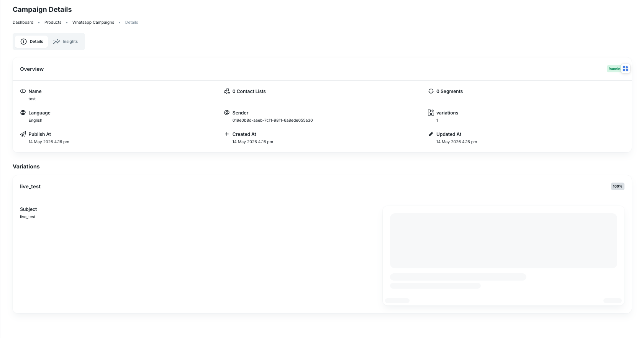Click the megaphone icon beside Name
The width and height of the screenshot is (644, 338).
point(23,91)
